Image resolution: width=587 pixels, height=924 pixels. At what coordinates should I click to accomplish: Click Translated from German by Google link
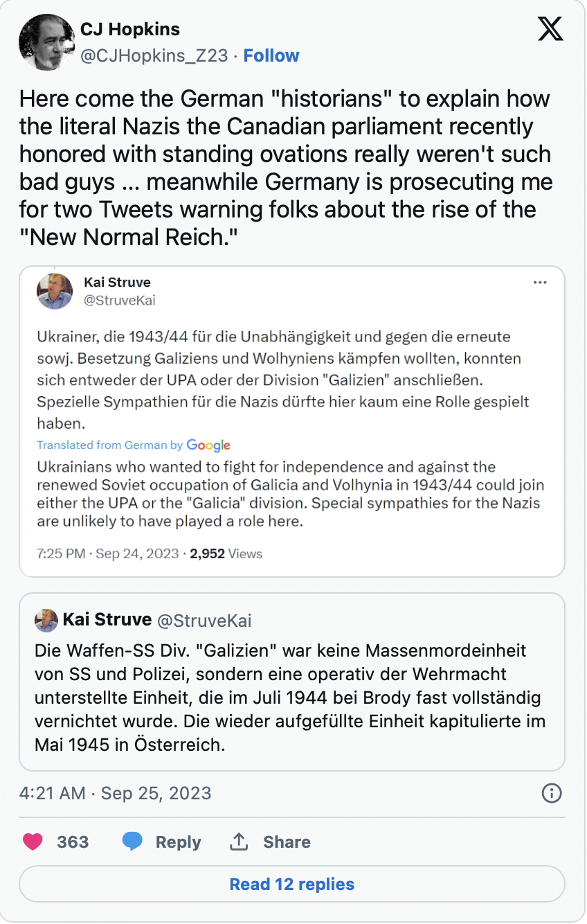pyautogui.click(x=134, y=445)
